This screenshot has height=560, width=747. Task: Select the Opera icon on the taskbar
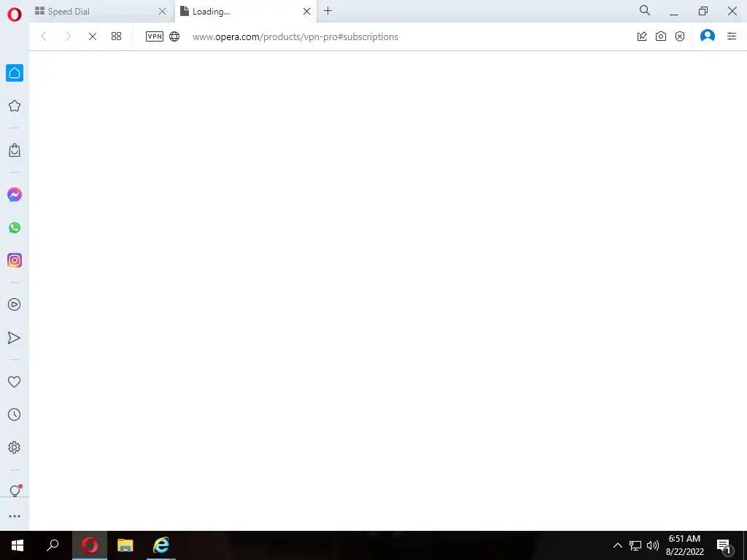coord(90,545)
